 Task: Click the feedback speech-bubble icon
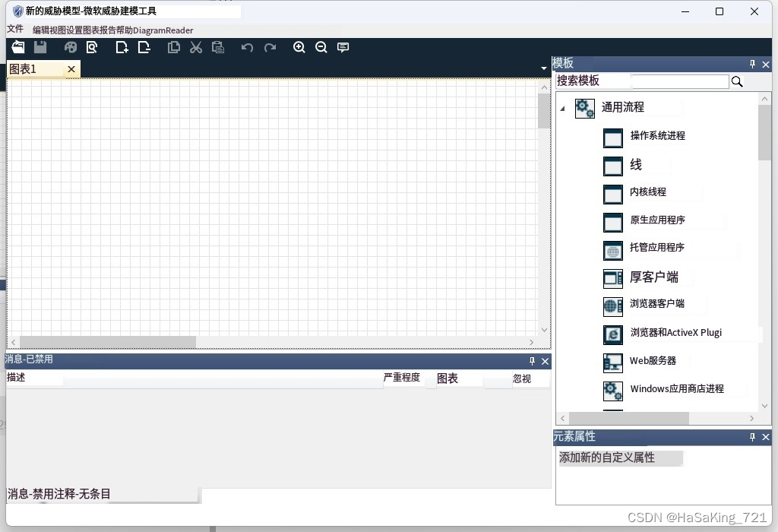(x=343, y=47)
